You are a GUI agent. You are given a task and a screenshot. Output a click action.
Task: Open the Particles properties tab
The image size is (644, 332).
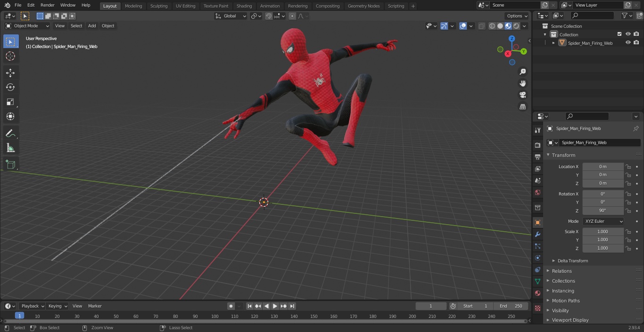click(x=537, y=246)
